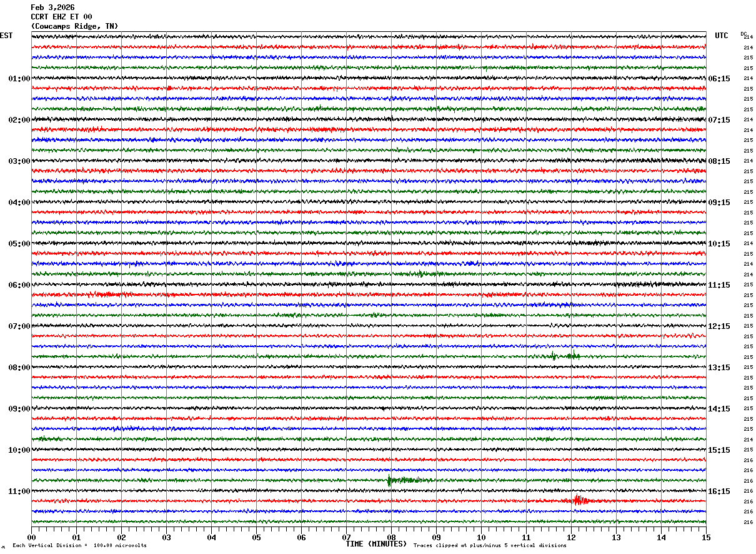756x554 pixels.
Task: Click the "Feb 3,2026" date header
Action: click(52, 8)
